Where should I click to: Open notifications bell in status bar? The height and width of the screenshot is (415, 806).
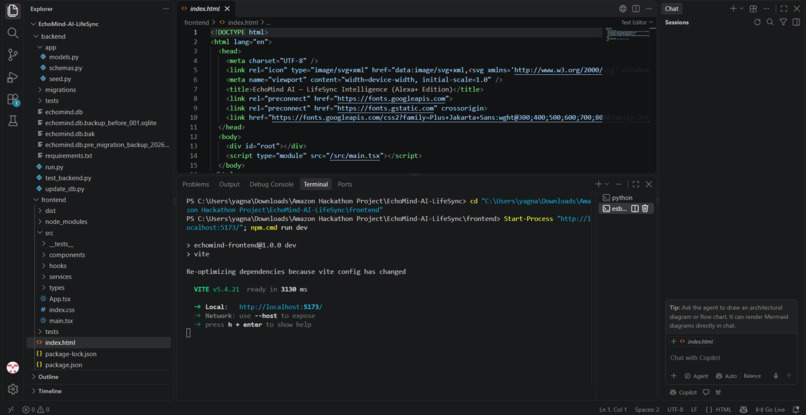(795, 409)
